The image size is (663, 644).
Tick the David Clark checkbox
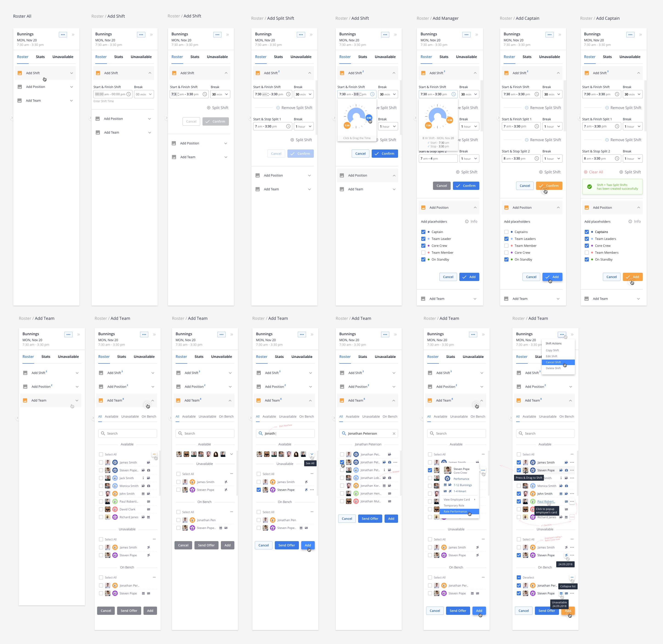101,509
